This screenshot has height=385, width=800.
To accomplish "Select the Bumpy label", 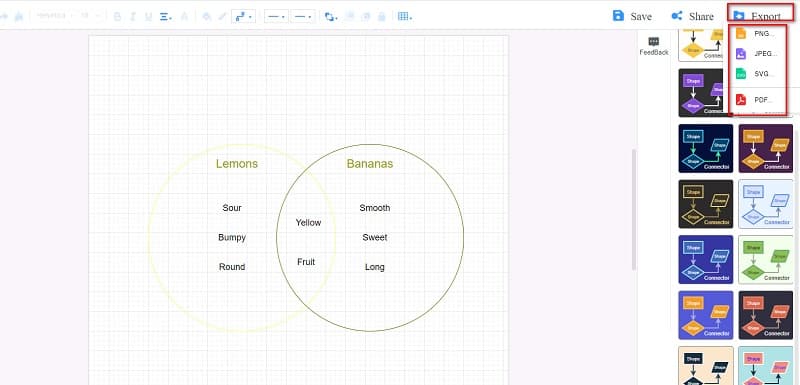I will [x=232, y=238].
